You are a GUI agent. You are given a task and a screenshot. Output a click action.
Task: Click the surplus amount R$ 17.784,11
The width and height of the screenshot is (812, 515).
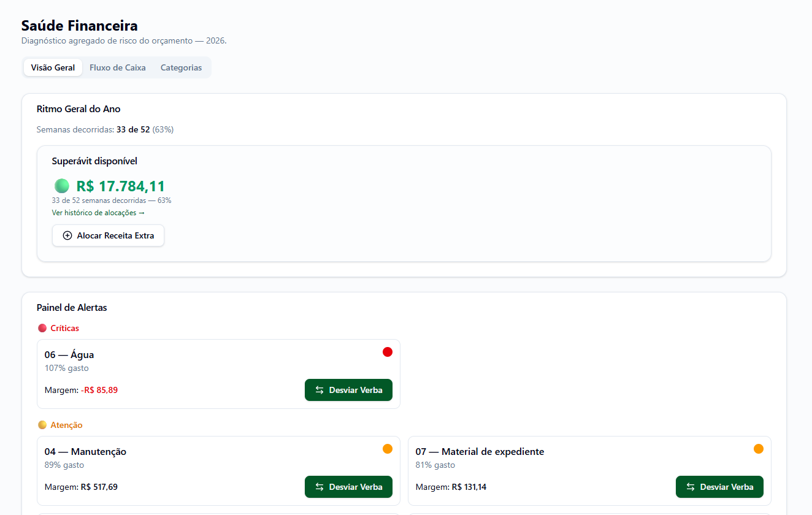tap(121, 186)
